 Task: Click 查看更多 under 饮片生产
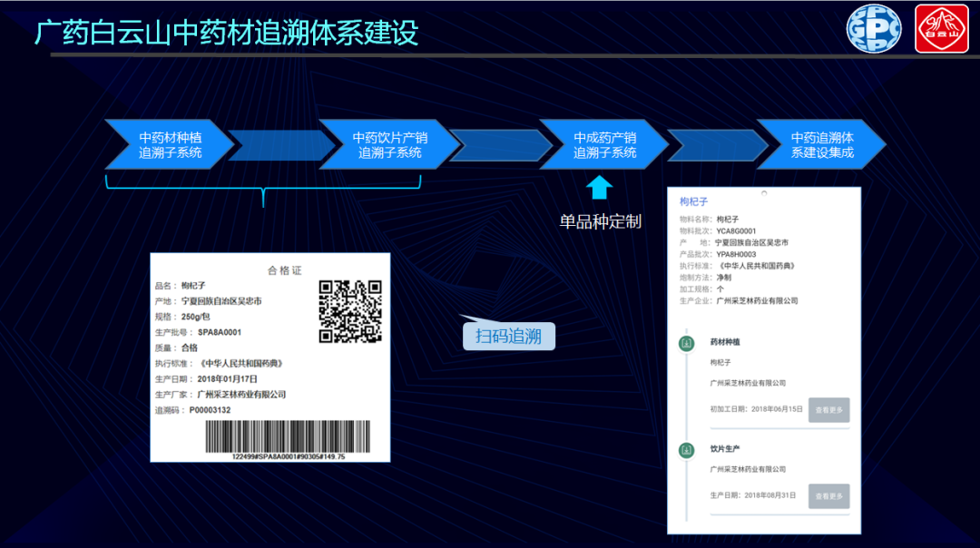[828, 496]
